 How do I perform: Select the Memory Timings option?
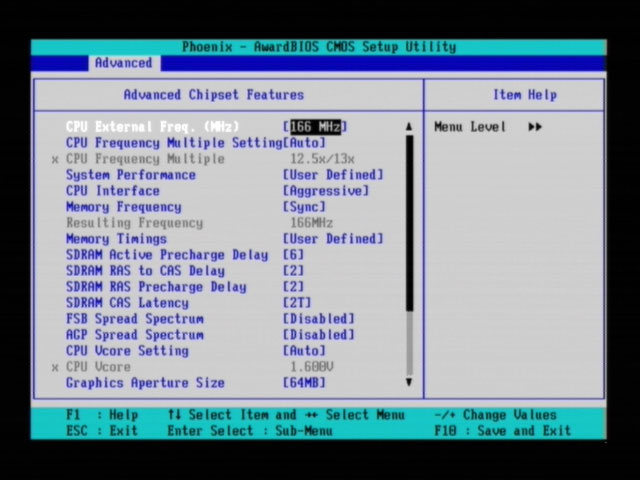[116, 239]
